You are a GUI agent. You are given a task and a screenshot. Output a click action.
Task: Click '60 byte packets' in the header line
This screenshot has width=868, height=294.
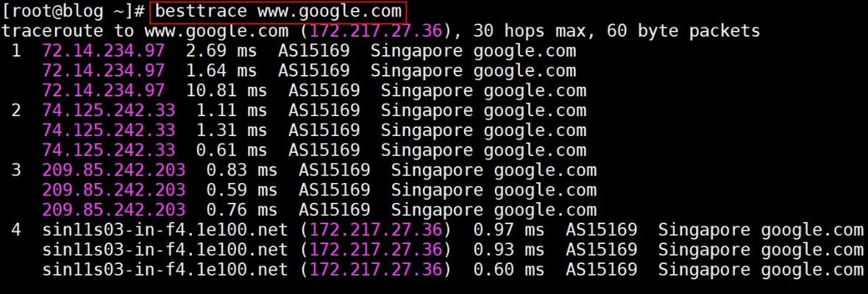683,31
